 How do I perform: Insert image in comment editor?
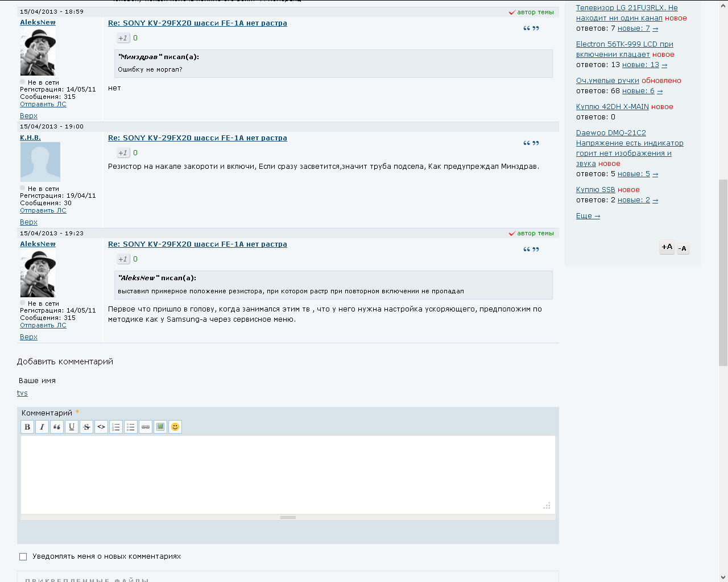coord(160,427)
